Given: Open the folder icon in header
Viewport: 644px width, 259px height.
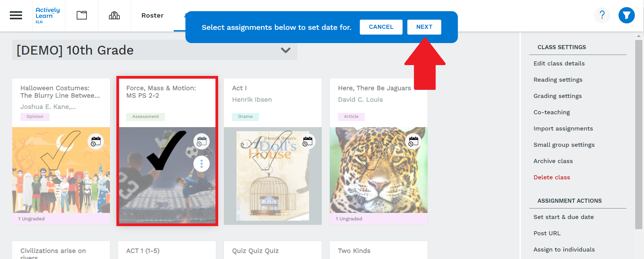Looking at the screenshot, I should pos(81,16).
